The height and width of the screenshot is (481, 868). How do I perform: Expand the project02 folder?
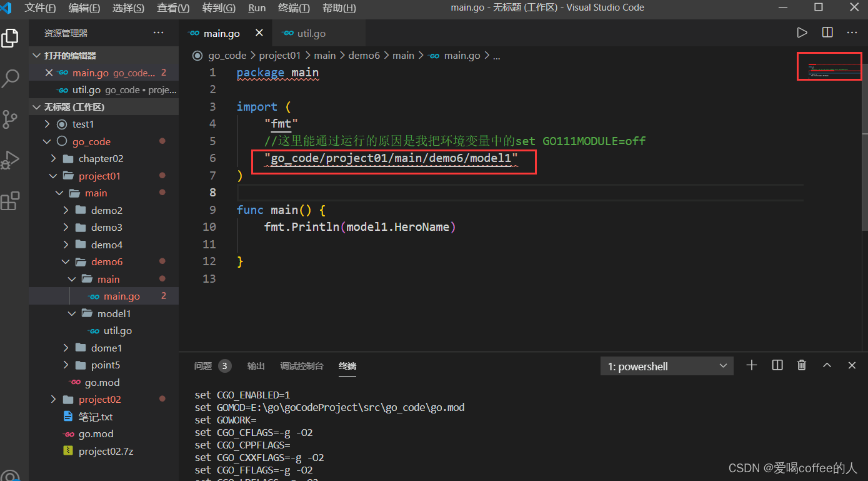(104, 399)
